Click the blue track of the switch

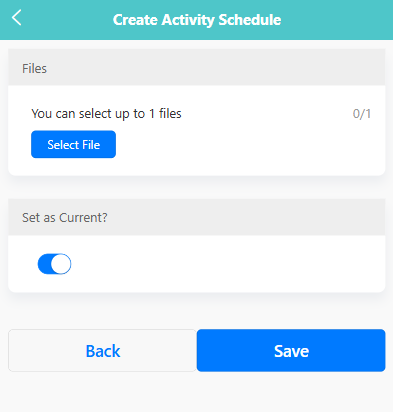click(x=44, y=264)
